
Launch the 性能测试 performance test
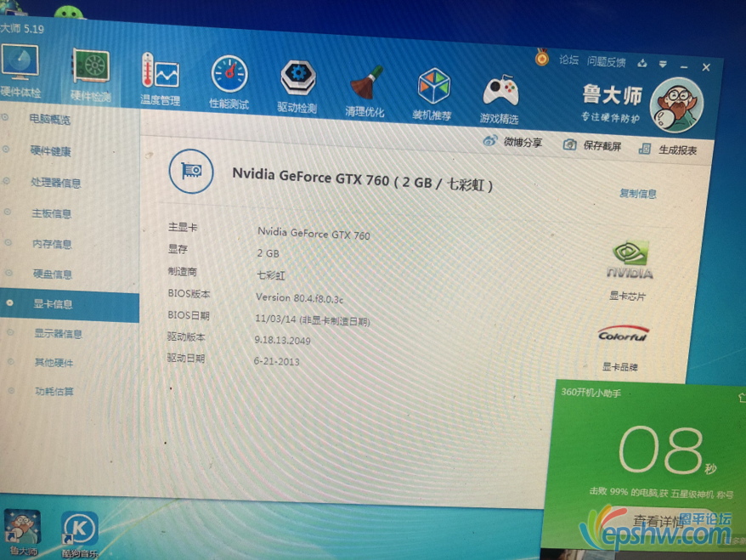(x=229, y=82)
